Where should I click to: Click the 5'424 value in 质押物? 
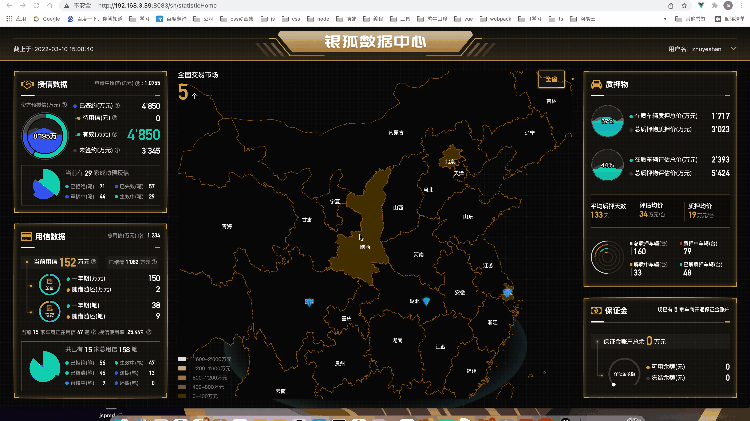pyautogui.click(x=720, y=173)
